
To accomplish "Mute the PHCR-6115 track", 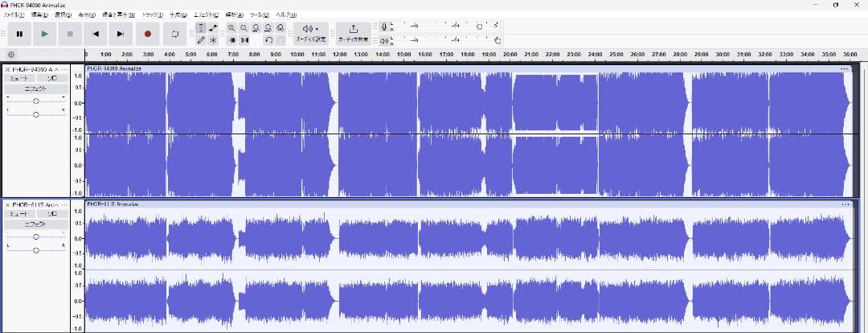I will [20, 213].
